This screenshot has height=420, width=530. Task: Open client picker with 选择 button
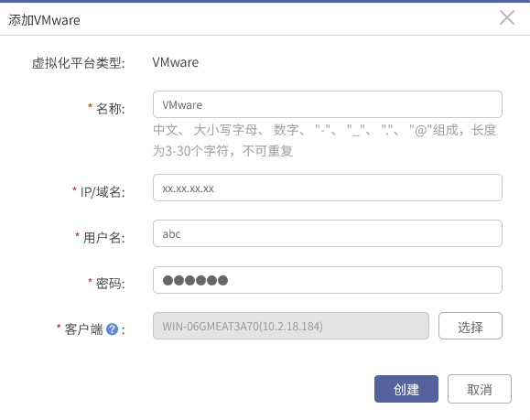point(471,326)
